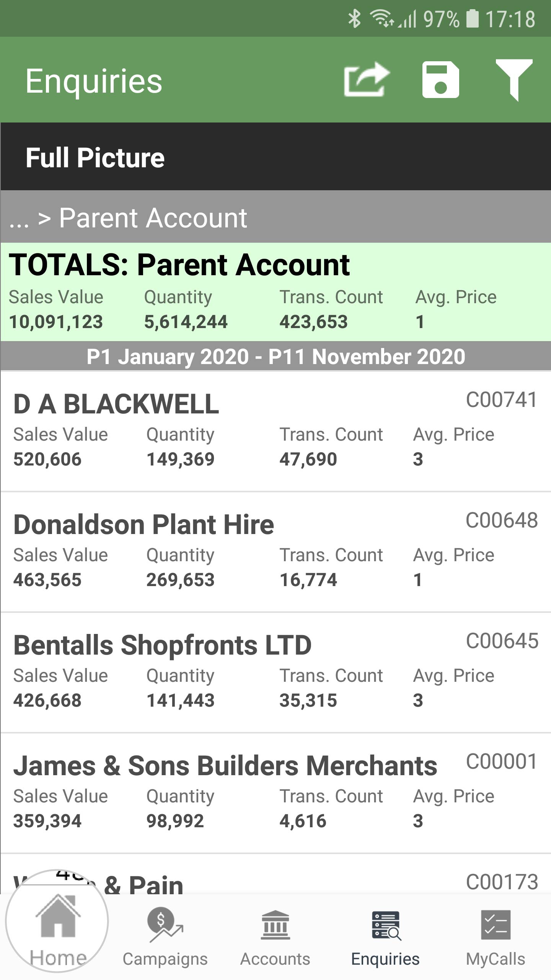Open D A BLACKWELL account row
The height and width of the screenshot is (980, 551).
(275, 431)
